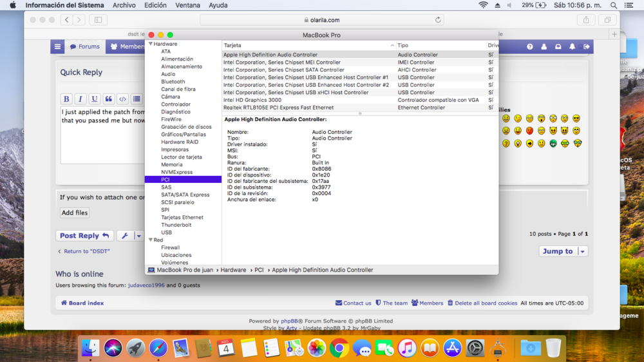Collapse the Red tree section
Screen dimensions: 644x362
pyautogui.click(x=151, y=240)
